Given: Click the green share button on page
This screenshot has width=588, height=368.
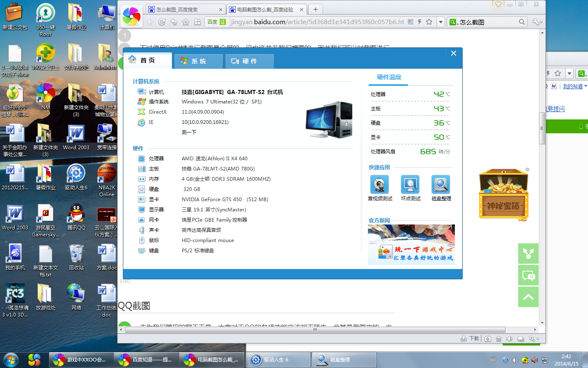Looking at the screenshot, I should pos(528,254).
